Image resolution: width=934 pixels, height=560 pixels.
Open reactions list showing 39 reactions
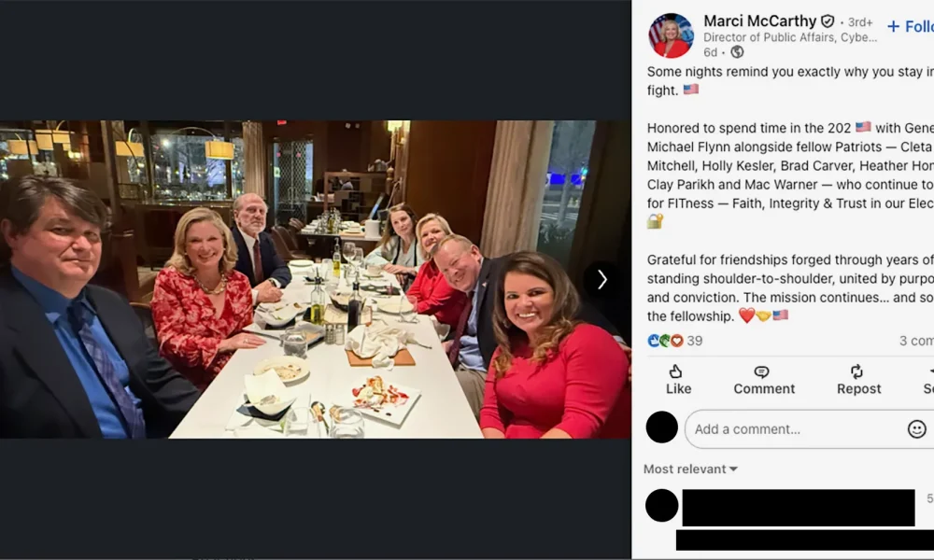pos(675,341)
